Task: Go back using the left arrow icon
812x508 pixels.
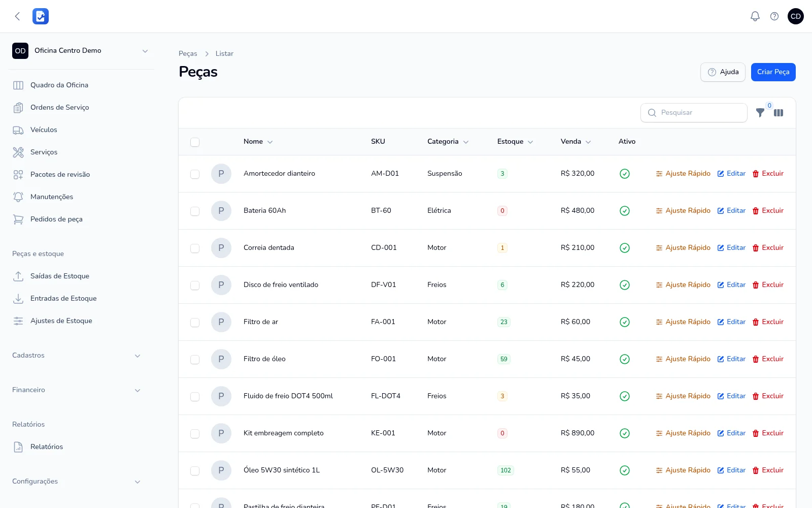Action: (17, 16)
